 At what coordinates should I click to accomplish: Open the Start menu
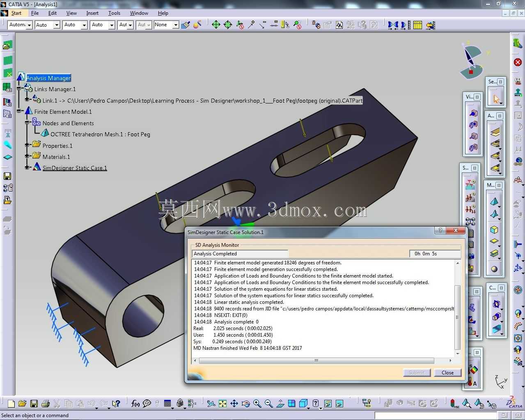click(x=16, y=13)
